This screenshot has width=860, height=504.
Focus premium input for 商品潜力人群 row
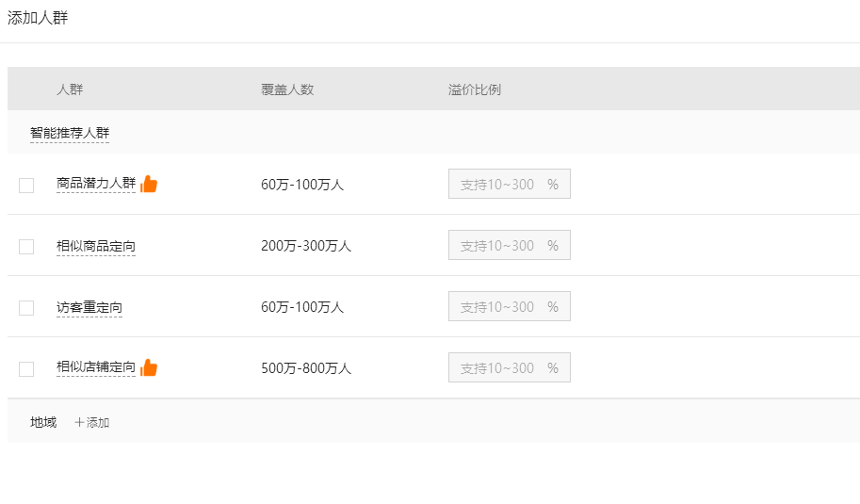click(510, 184)
